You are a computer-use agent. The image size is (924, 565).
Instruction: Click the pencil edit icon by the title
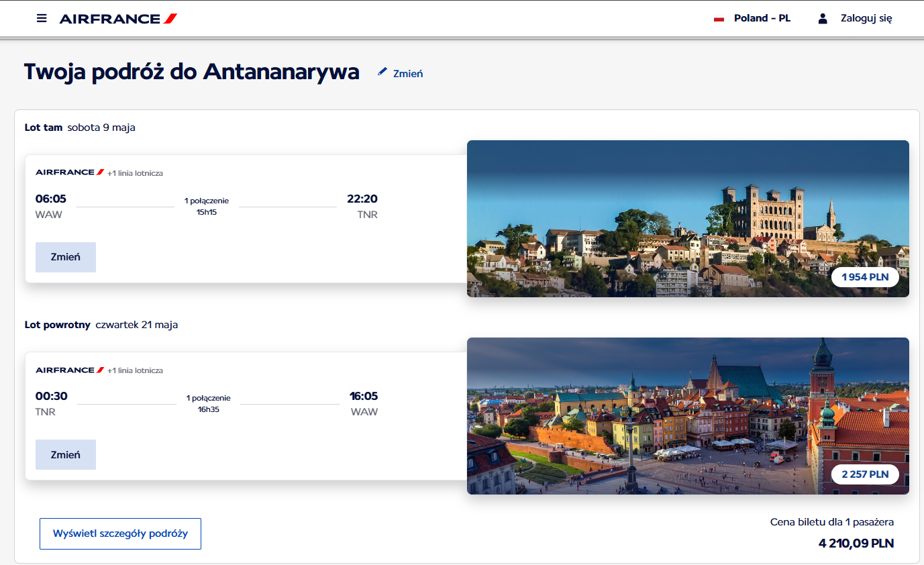pos(382,72)
